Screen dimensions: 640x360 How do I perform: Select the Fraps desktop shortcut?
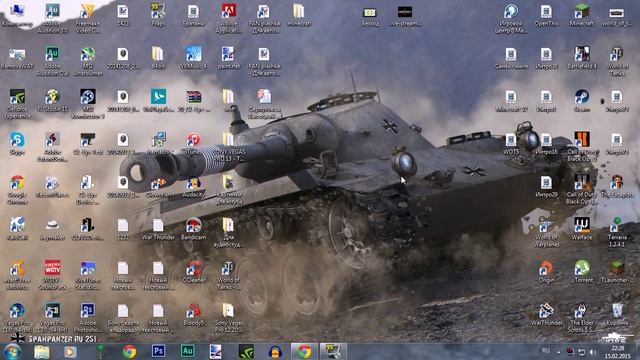tap(158, 16)
